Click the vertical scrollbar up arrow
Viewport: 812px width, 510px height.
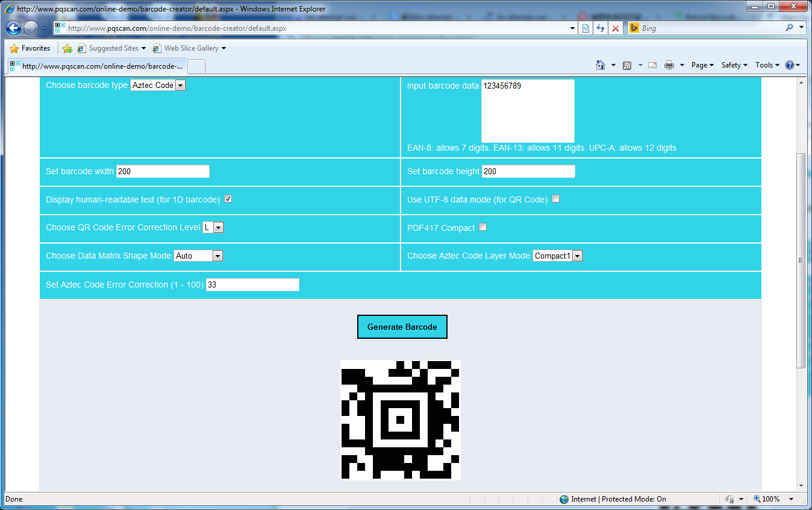[x=801, y=82]
